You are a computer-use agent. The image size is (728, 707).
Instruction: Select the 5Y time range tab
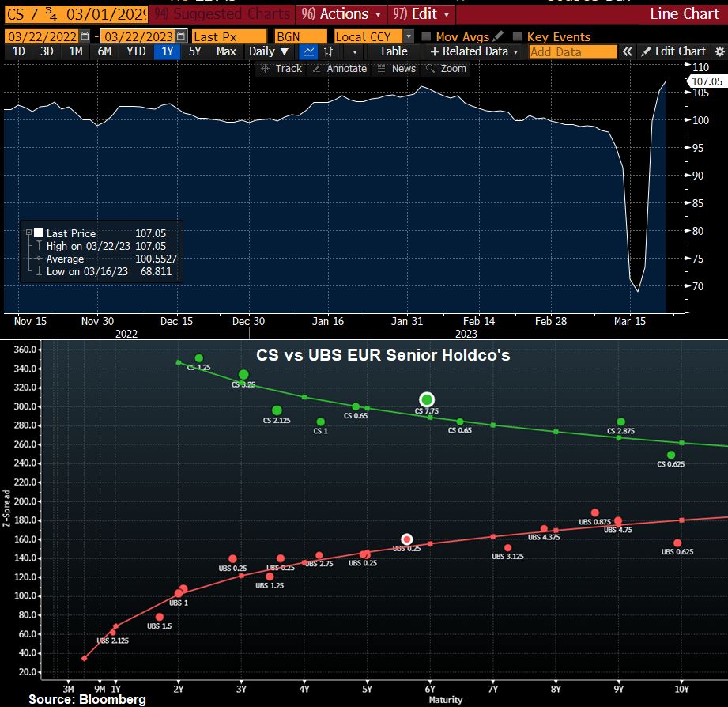194,51
